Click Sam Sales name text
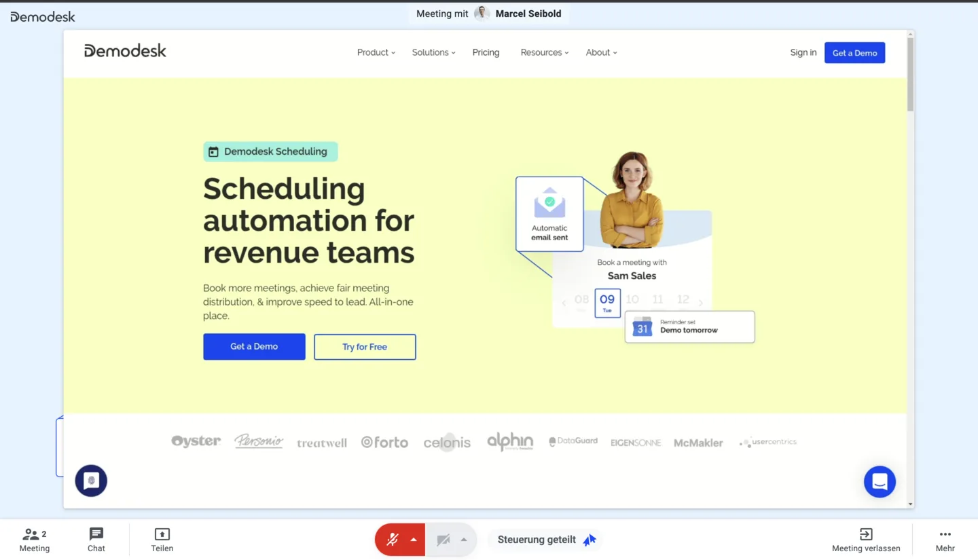 pos(632,276)
